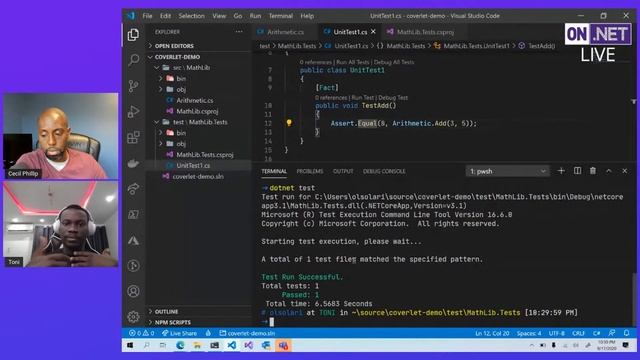The height and width of the screenshot is (360, 640).
Task: Collapse the test\MathLib.Tests folder
Action: tap(199, 122)
